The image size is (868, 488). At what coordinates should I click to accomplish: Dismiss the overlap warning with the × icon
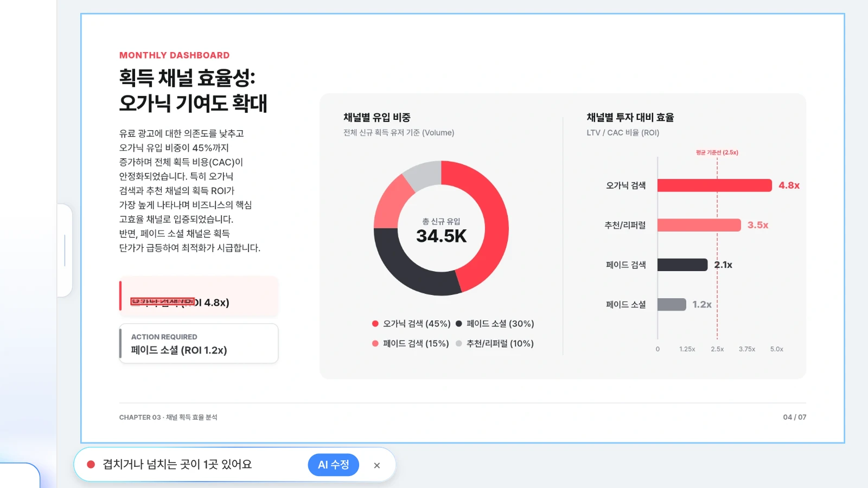377,465
